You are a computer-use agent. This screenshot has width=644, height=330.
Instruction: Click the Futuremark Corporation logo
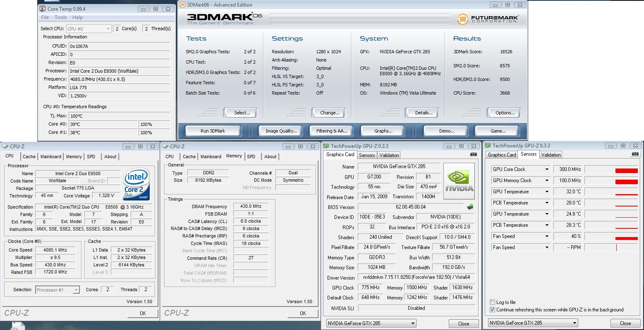[x=488, y=19]
